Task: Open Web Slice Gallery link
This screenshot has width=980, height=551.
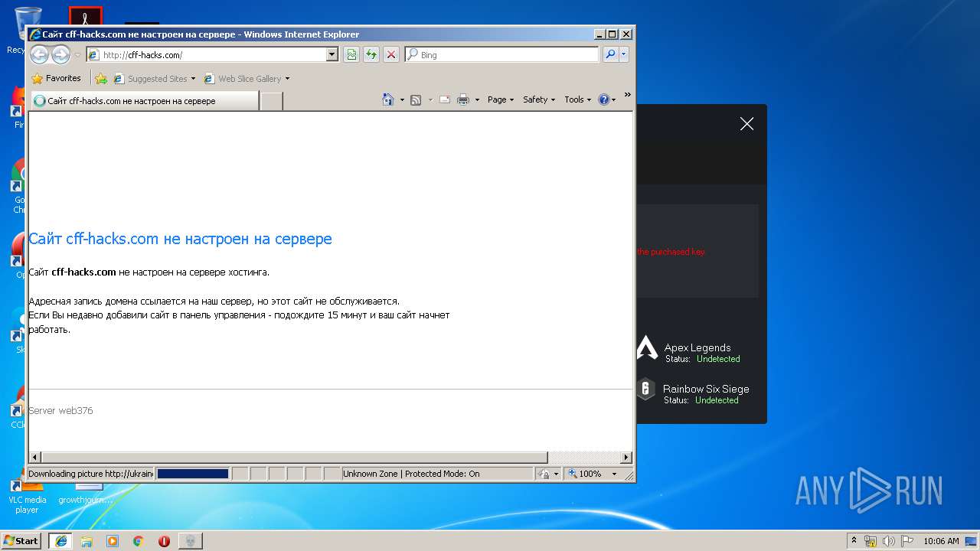Action: click(x=243, y=78)
